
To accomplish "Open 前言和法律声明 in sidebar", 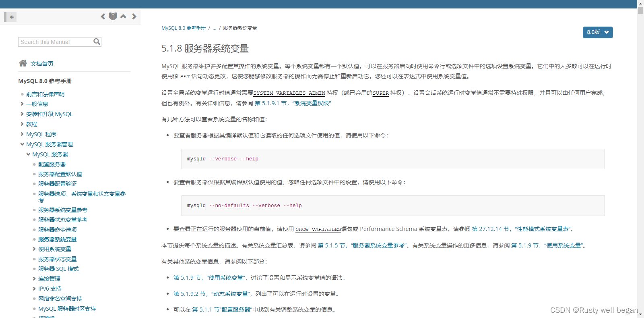I will pyautogui.click(x=45, y=94).
